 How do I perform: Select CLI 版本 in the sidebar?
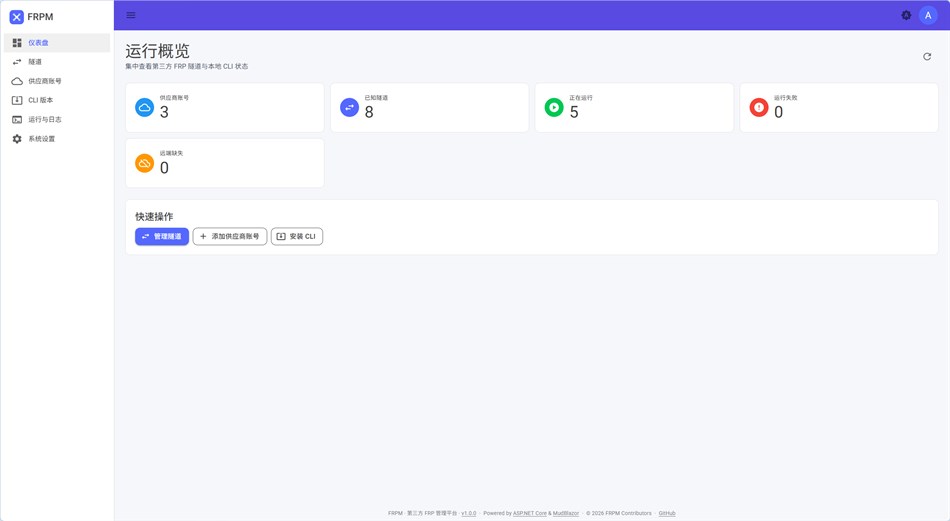point(57,100)
